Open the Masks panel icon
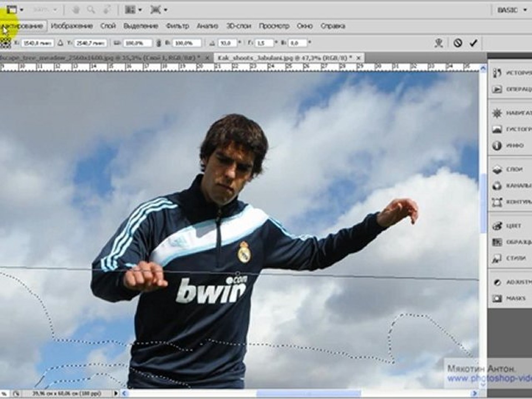Screen dimensions: 532x399 click(497, 298)
